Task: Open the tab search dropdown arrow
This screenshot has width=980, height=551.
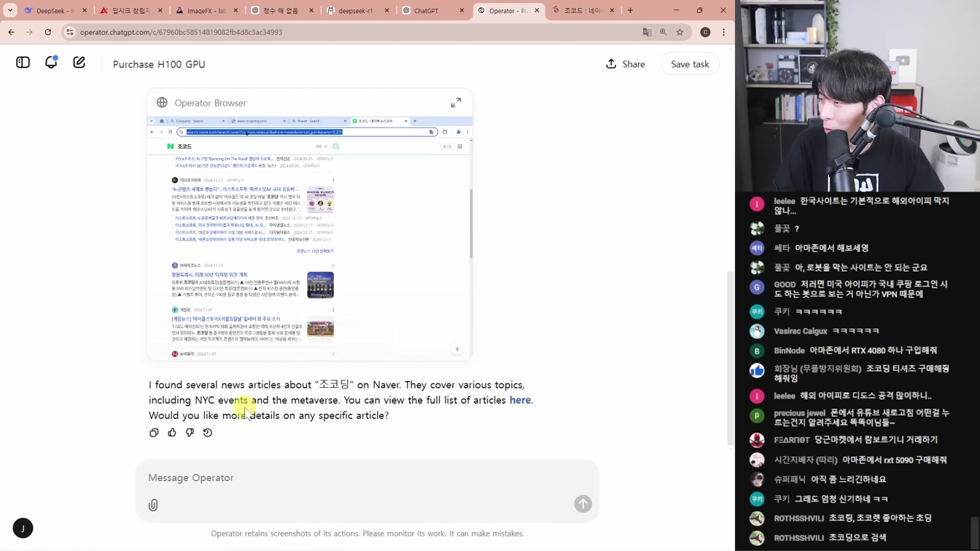Action: [10, 11]
